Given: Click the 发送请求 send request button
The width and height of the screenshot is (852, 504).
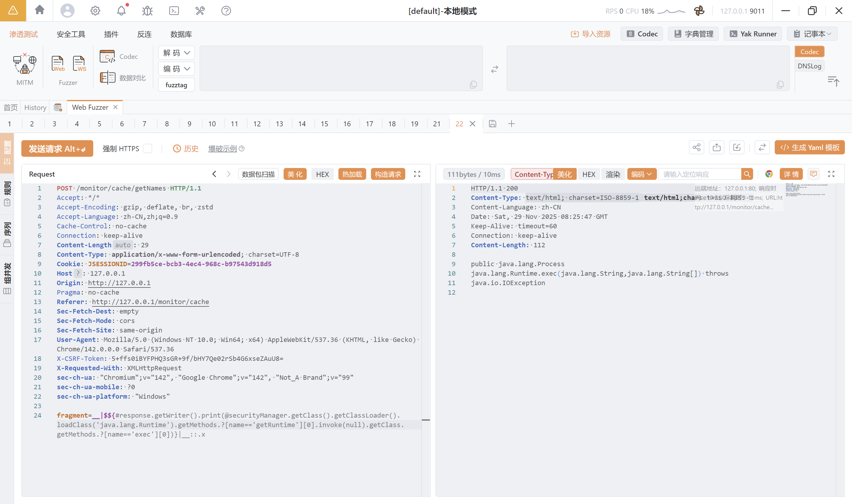Looking at the screenshot, I should click(57, 149).
